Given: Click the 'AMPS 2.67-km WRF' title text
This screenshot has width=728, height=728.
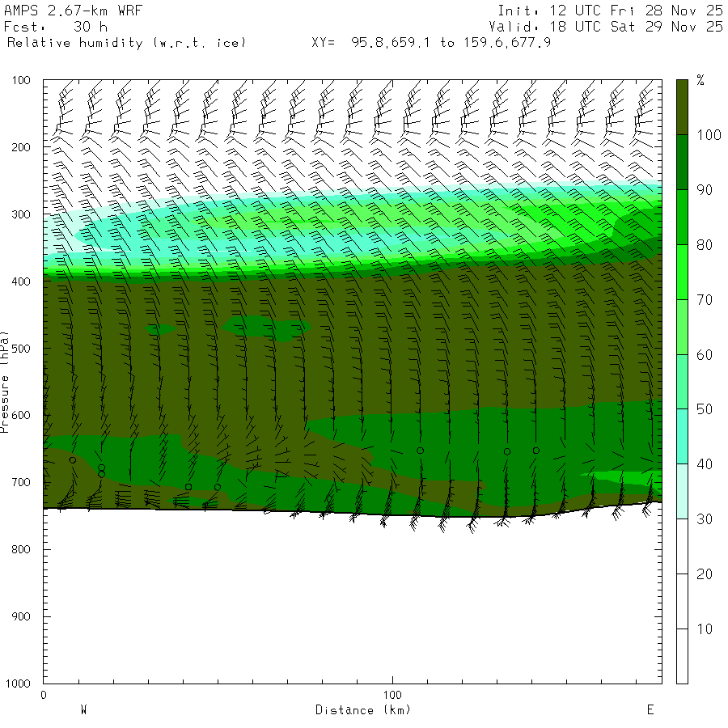Looking at the screenshot, I should click(x=73, y=11).
